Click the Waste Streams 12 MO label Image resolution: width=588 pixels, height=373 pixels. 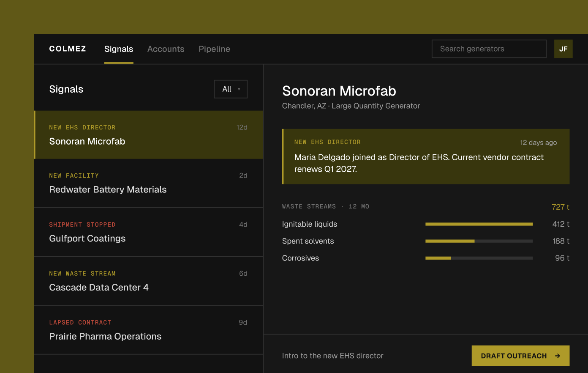click(326, 206)
